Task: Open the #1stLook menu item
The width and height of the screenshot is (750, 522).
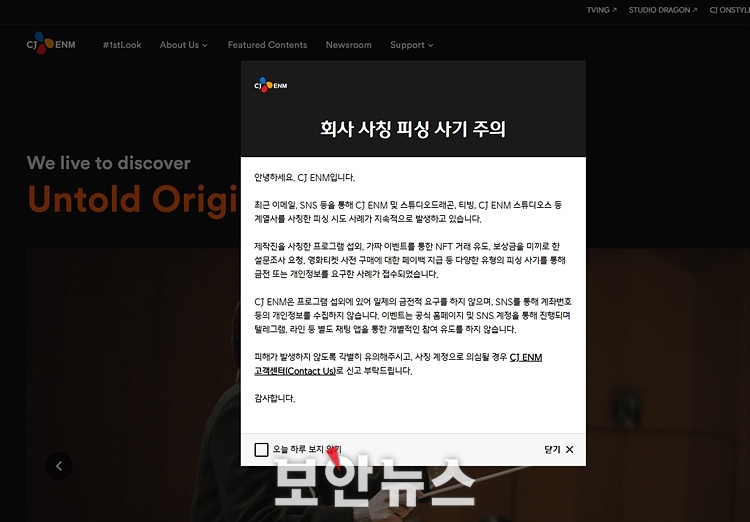Action: 122,45
